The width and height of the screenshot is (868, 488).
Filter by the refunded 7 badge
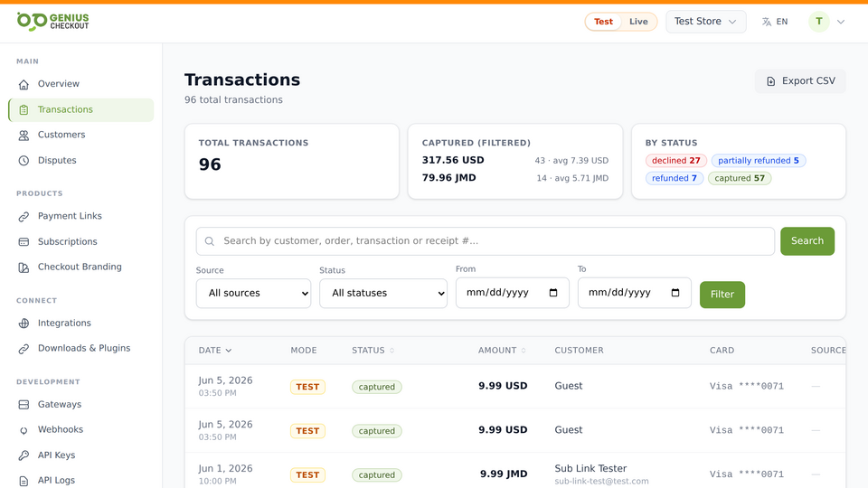(x=675, y=178)
